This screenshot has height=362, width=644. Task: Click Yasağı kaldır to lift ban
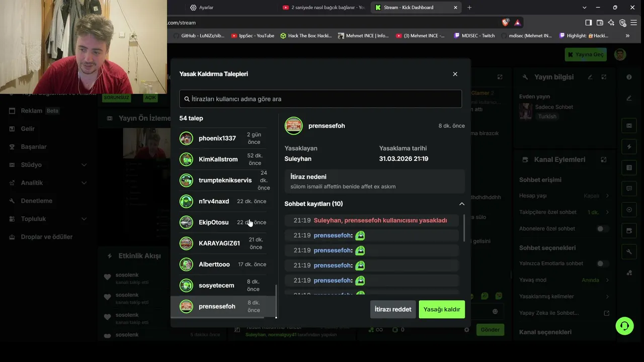point(442,309)
